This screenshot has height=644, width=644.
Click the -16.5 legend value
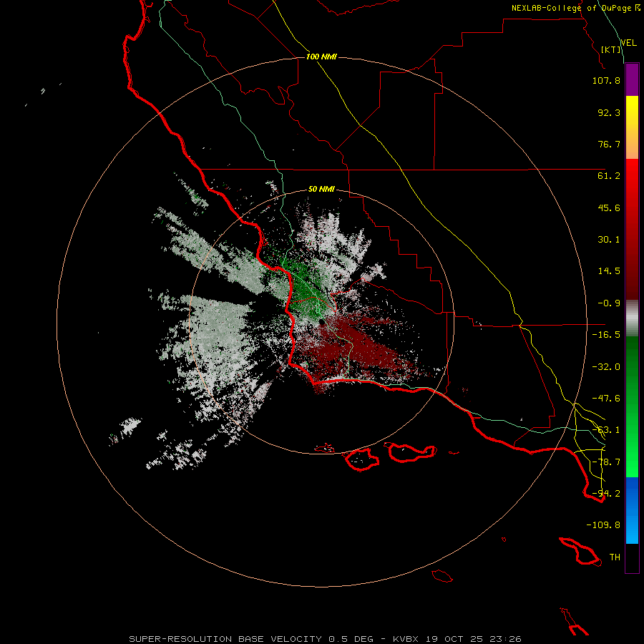(606, 335)
